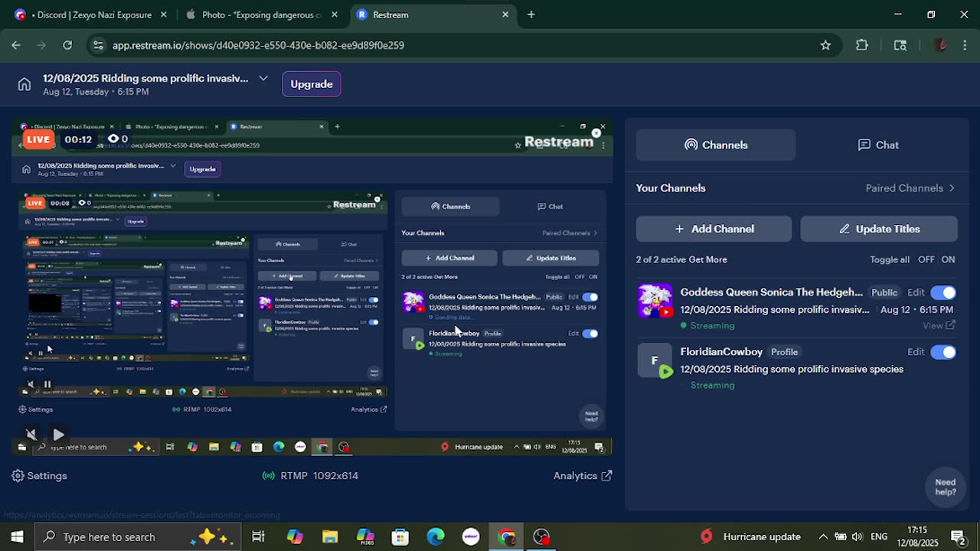The height and width of the screenshot is (551, 980).
Task: Go to the Restream home icon
Action: click(x=24, y=84)
